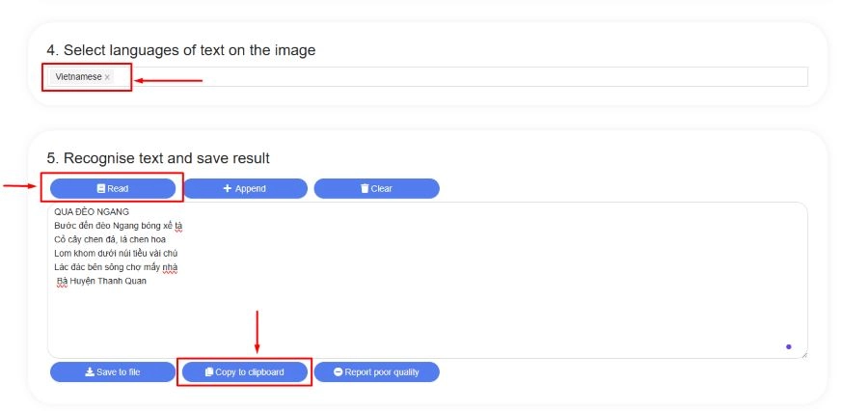The height and width of the screenshot is (411, 868).
Task: Click the title line QUA ĐÈO NGANG
Action: pos(92,212)
